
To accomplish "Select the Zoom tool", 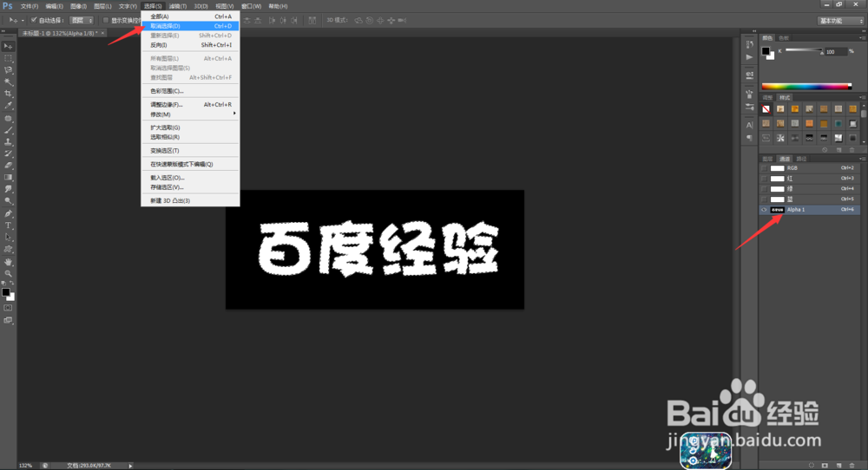I will point(9,273).
